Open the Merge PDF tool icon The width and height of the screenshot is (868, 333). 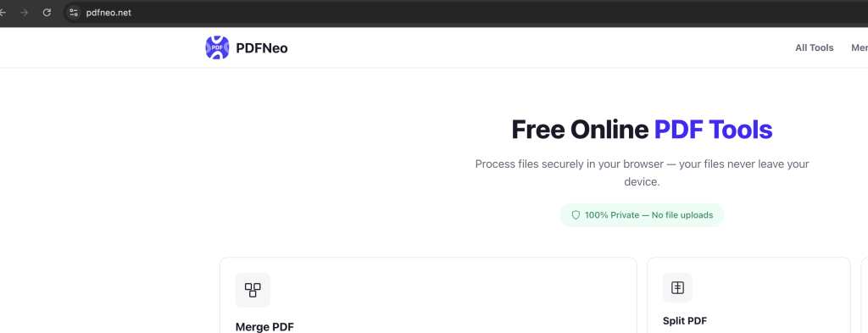coord(253,290)
